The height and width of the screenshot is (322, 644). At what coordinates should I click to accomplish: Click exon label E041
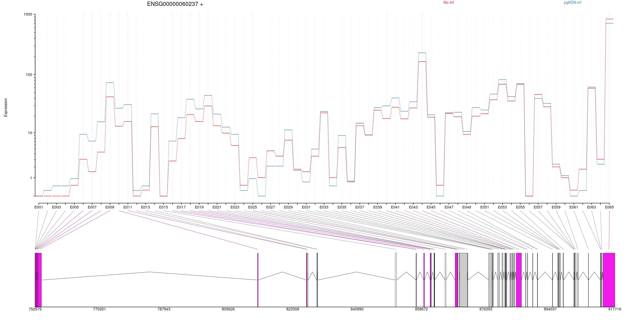[395, 207]
